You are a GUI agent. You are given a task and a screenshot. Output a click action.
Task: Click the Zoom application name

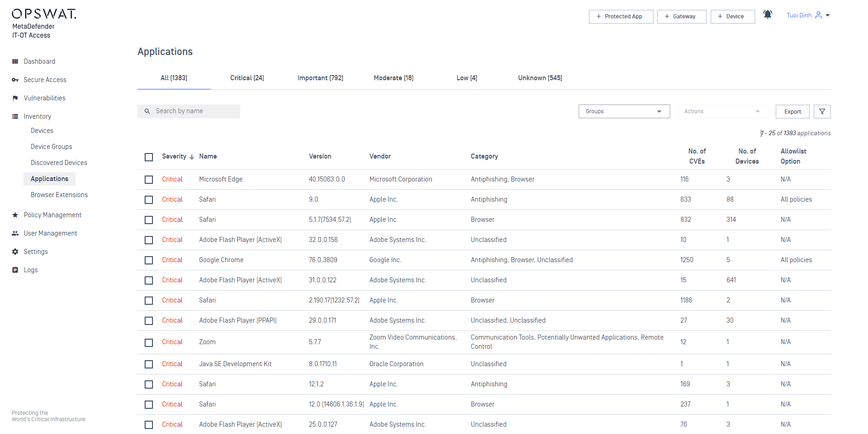click(x=207, y=342)
